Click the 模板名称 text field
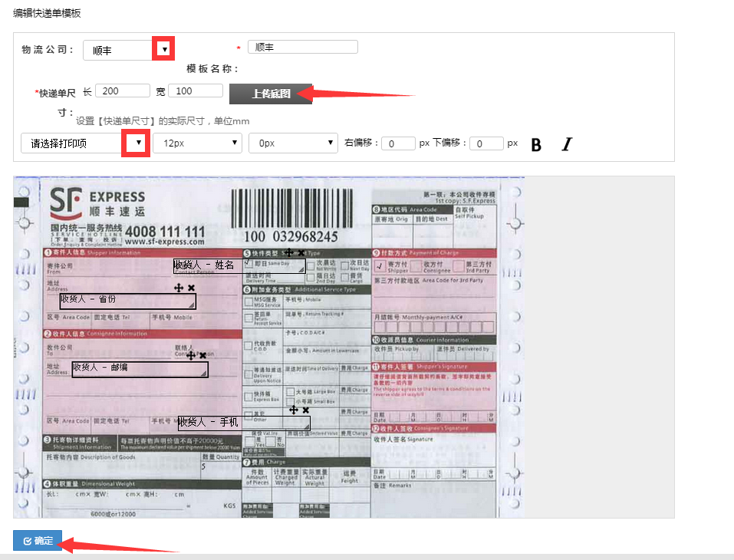 (303, 47)
